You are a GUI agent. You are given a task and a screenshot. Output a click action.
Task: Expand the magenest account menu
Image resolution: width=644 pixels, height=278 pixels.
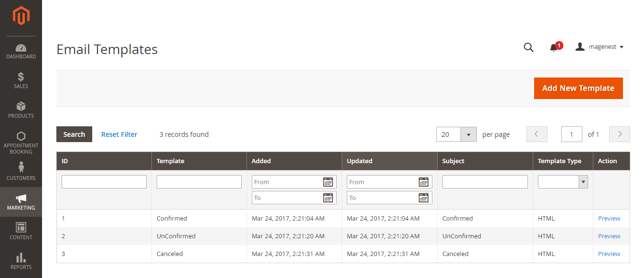[600, 47]
